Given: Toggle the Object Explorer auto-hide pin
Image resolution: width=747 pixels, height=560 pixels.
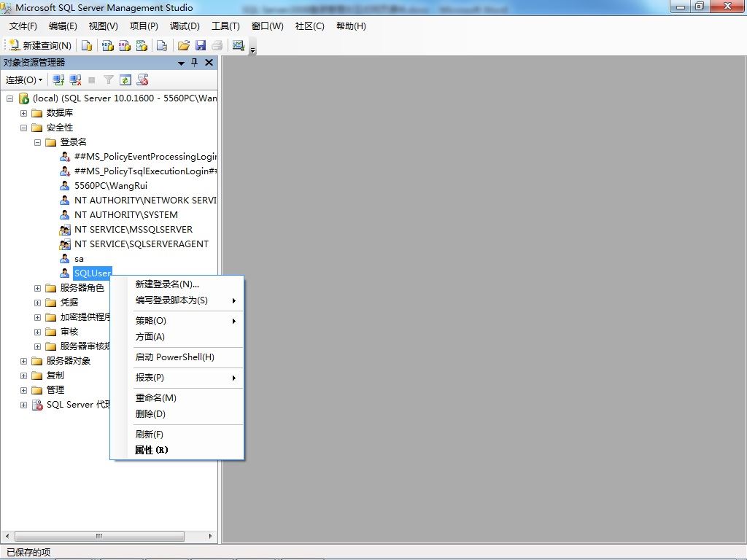Looking at the screenshot, I should [x=194, y=63].
